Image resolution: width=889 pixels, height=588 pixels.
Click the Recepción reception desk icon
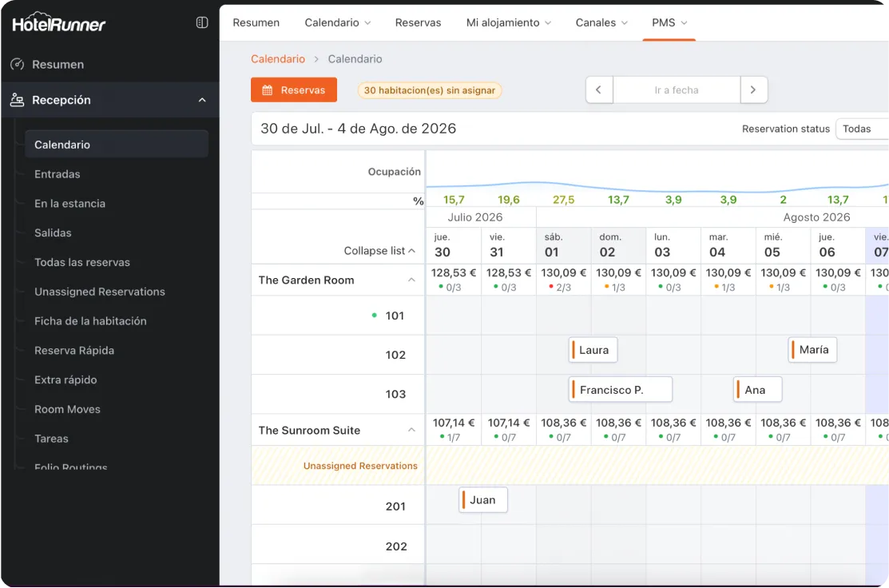(17, 100)
